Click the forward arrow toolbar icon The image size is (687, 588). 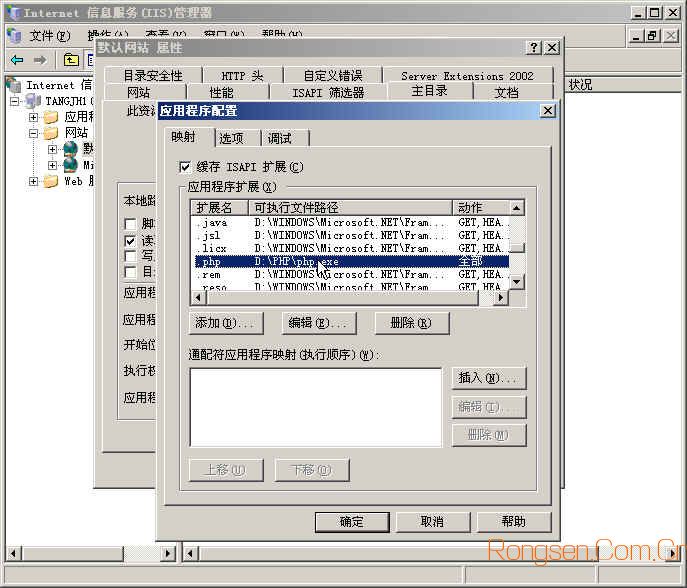pos(40,60)
